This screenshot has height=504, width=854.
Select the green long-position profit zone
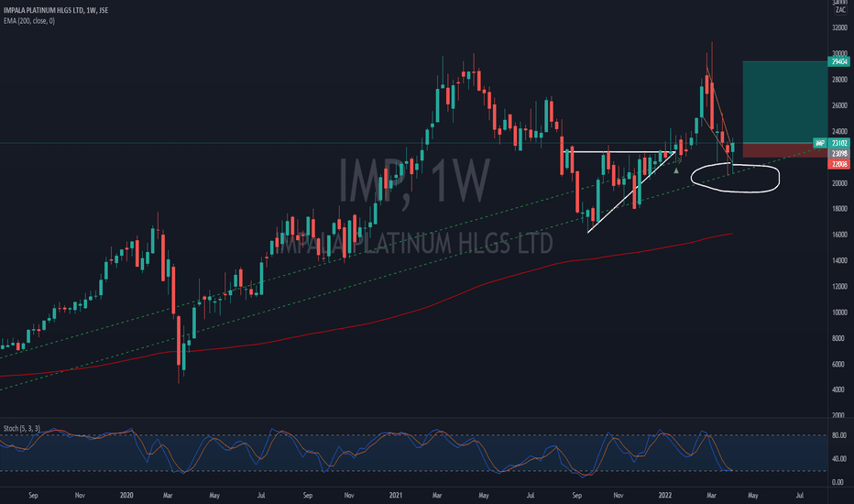pyautogui.click(x=785, y=102)
